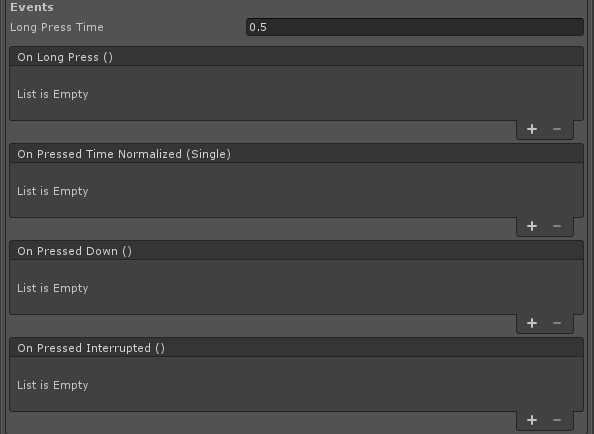Click the On Pressed Interrupted () header
The width and height of the screenshot is (594, 434).
[296, 348]
